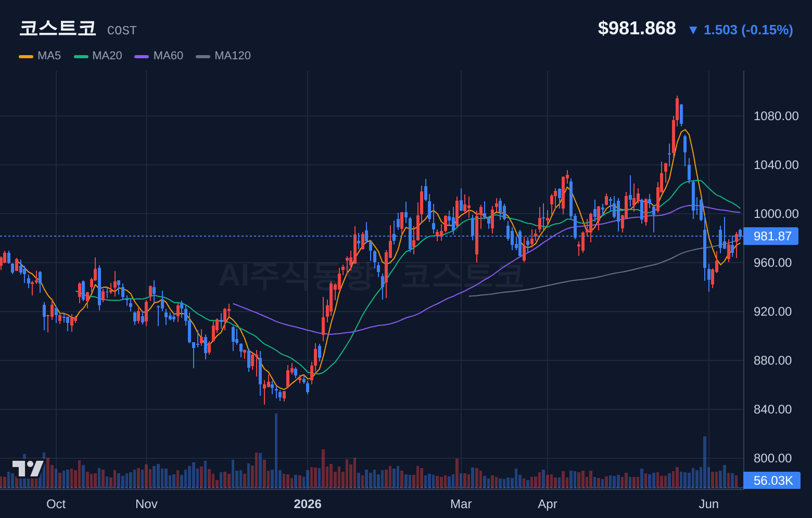Click the gray MA120 legend line swatch
This screenshot has width=812, height=518.
(203, 56)
